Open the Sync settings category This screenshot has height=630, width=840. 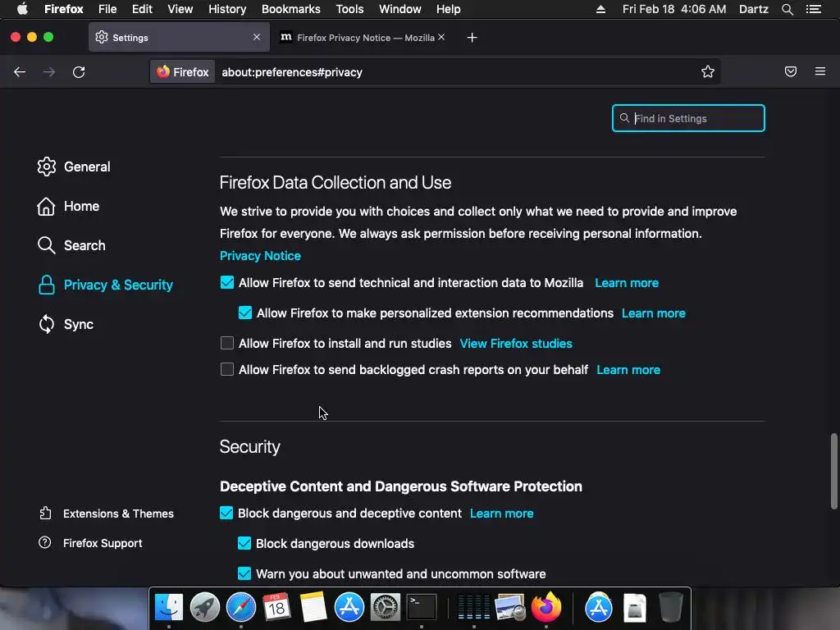[66, 324]
